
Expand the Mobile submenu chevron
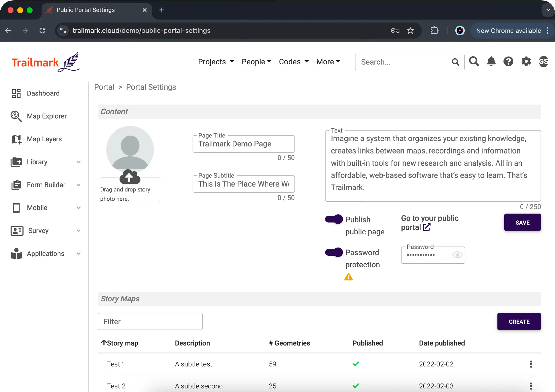click(x=79, y=208)
